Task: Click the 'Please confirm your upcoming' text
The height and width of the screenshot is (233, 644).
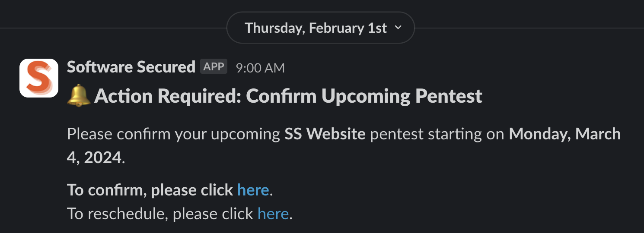Action: click(x=173, y=134)
